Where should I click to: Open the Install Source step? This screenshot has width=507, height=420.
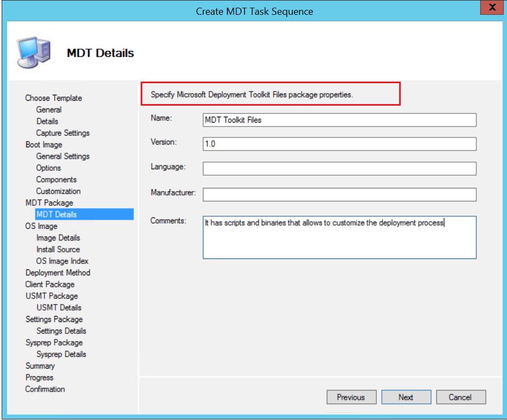click(58, 249)
